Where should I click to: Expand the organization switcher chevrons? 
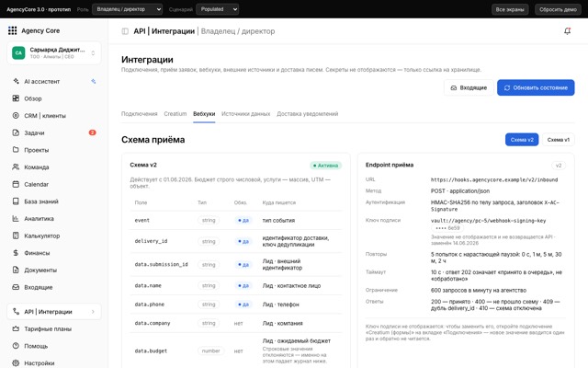(93, 53)
